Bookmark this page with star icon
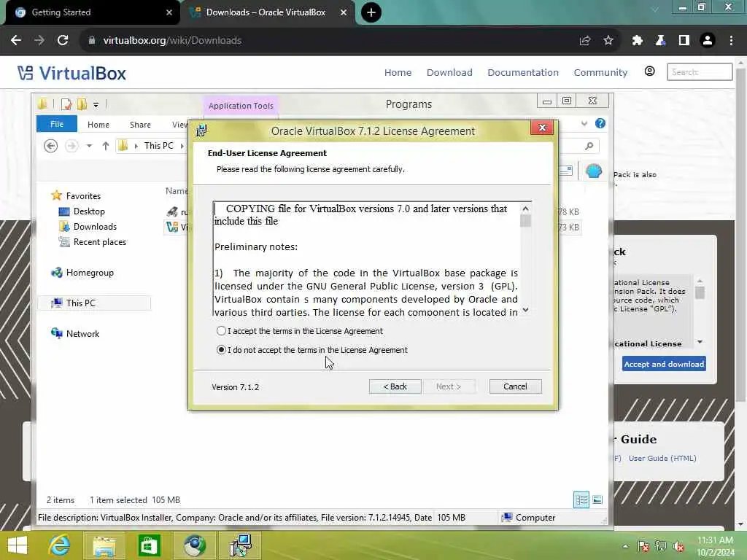The image size is (747, 560). [x=608, y=41]
